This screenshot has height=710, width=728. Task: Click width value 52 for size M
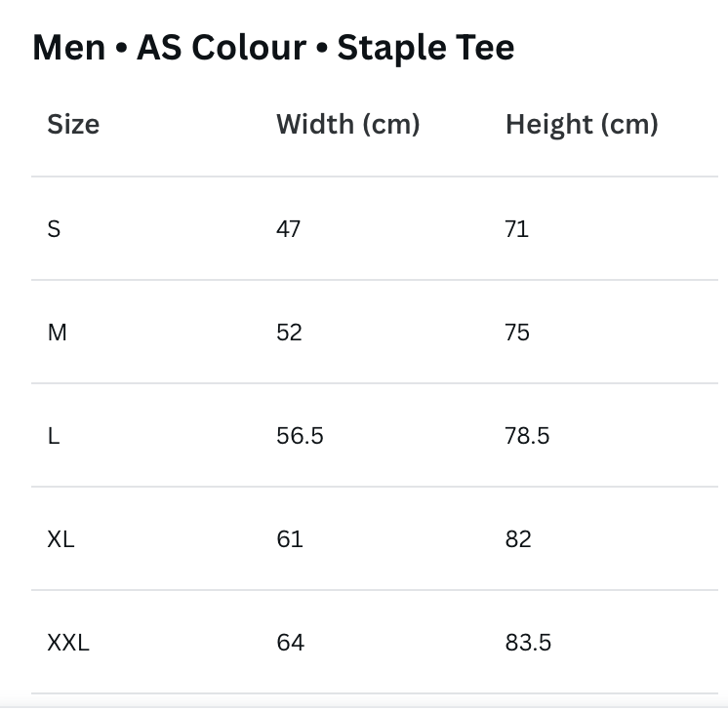point(289,333)
